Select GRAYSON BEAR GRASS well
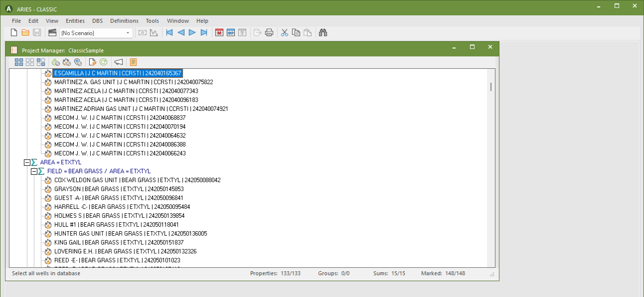 pyautogui.click(x=119, y=189)
